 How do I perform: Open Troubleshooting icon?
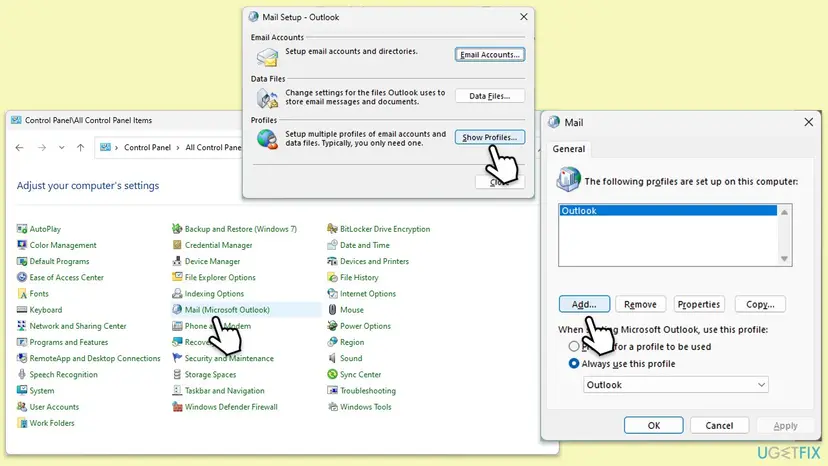(x=332, y=390)
